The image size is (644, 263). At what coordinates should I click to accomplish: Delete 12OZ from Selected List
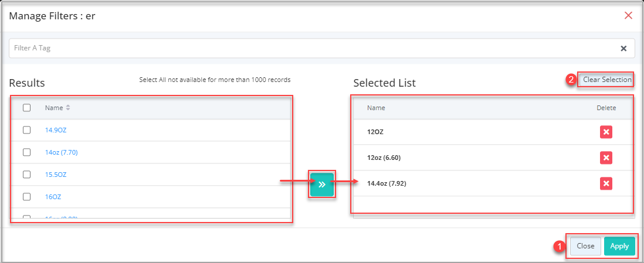[x=606, y=132]
